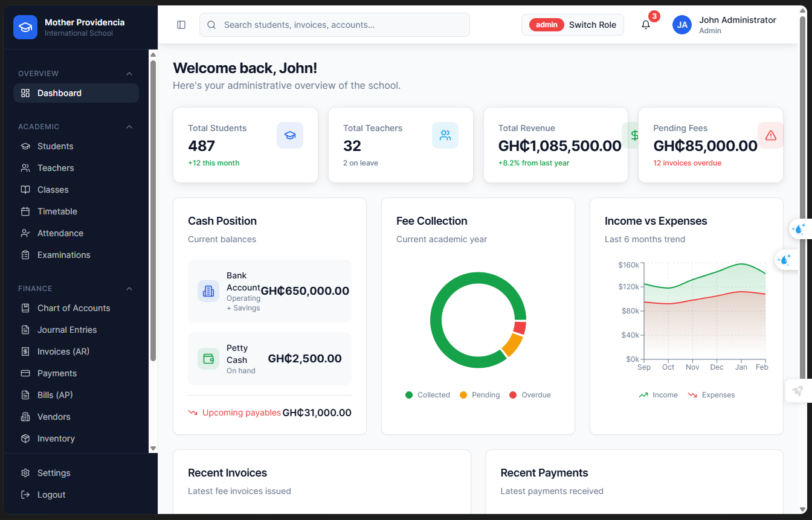Click the Total Teachers people icon
Viewport: 812px width, 520px height.
pos(445,135)
